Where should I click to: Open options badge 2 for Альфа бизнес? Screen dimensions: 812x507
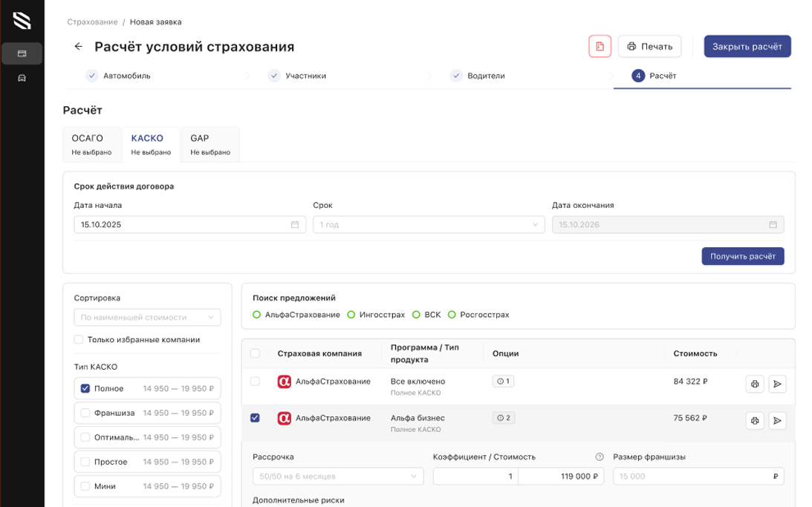pyautogui.click(x=504, y=418)
